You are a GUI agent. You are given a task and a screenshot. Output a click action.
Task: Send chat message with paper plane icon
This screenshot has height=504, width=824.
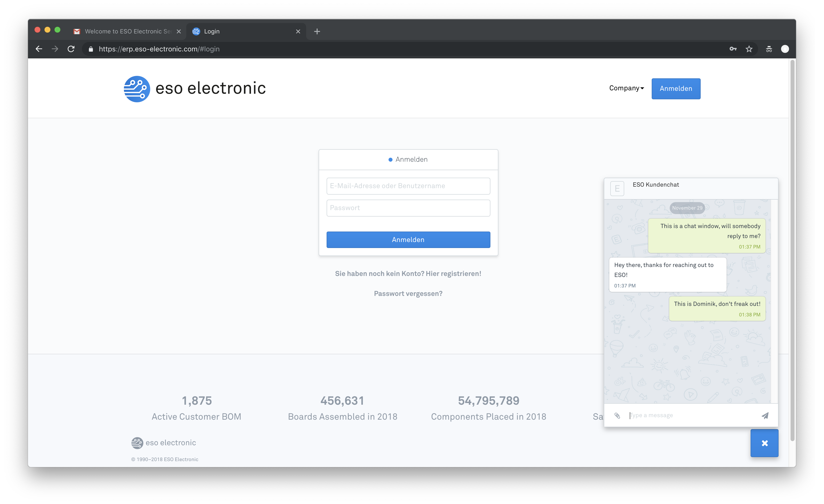point(765,415)
